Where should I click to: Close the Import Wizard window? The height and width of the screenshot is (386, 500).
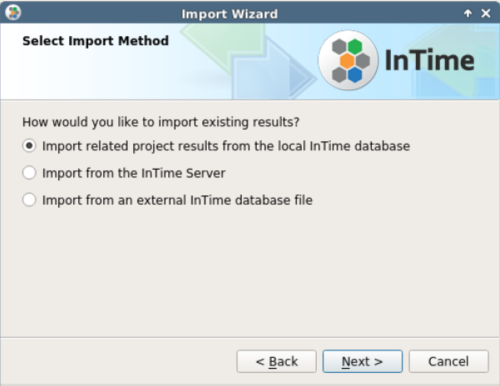click(486, 13)
